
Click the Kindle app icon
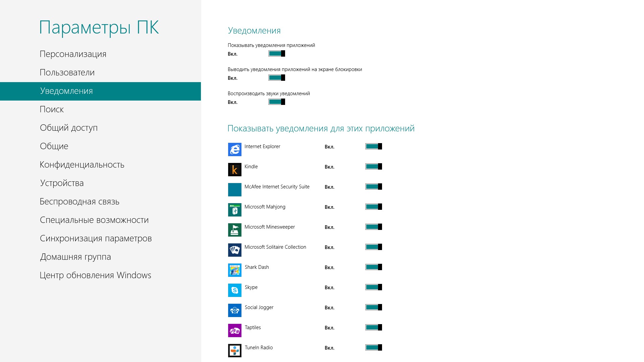tap(234, 170)
